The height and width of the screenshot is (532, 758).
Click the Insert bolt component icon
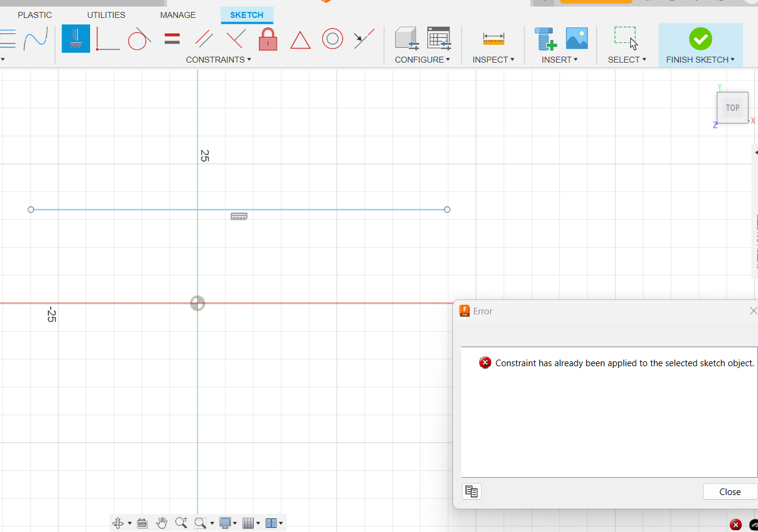(x=546, y=39)
